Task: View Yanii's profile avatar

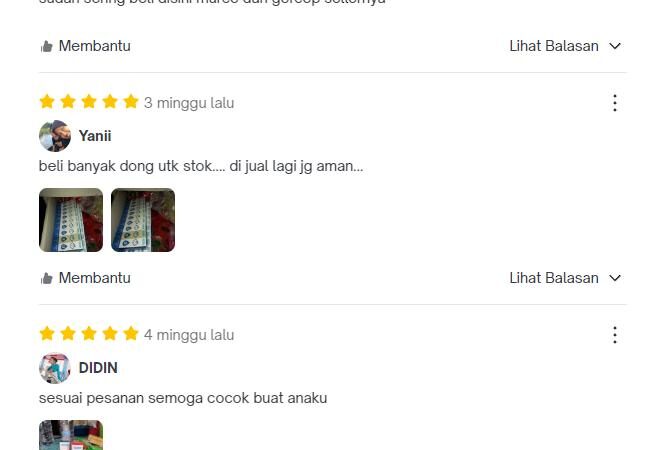Action: click(55, 136)
